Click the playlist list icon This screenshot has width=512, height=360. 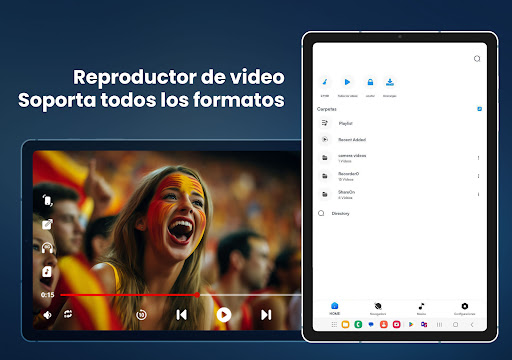click(324, 123)
